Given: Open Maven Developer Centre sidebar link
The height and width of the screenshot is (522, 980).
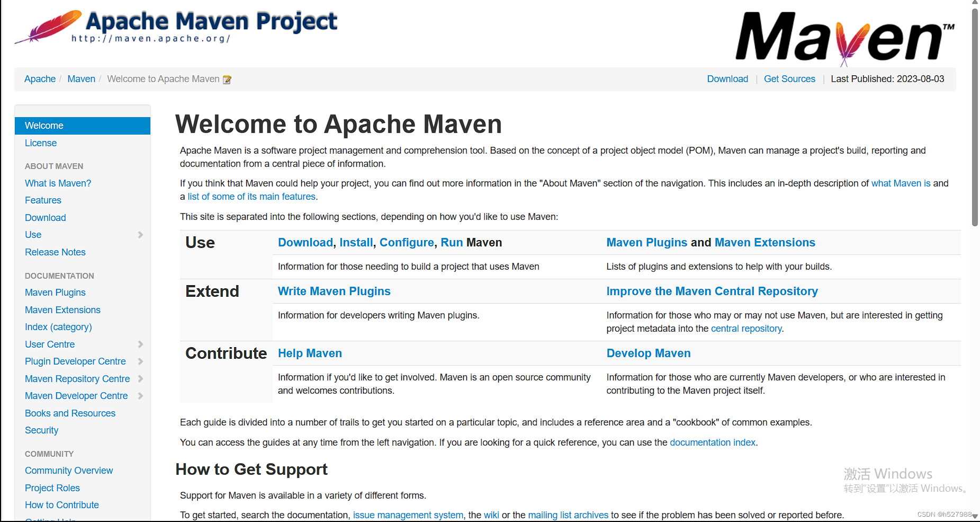Looking at the screenshot, I should pos(76,396).
